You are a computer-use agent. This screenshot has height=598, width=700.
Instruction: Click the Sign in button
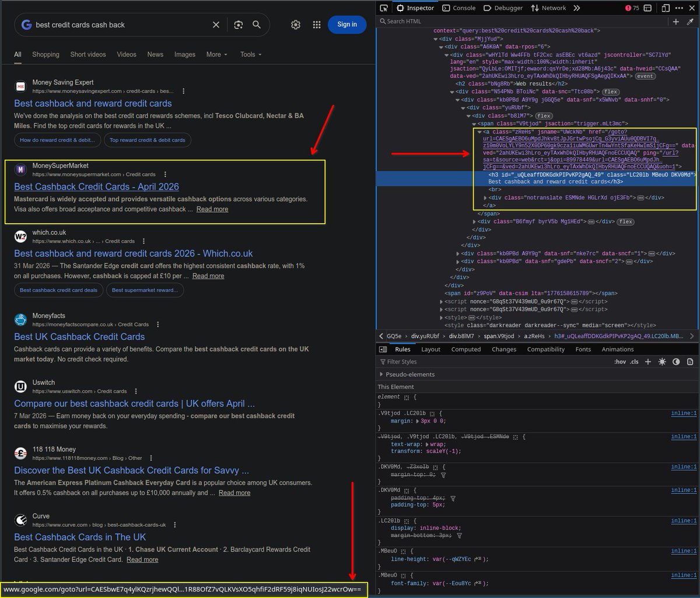(347, 24)
